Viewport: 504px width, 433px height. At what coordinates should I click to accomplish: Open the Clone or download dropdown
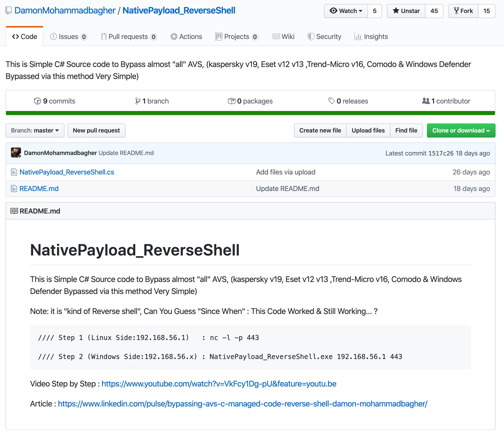tap(461, 130)
